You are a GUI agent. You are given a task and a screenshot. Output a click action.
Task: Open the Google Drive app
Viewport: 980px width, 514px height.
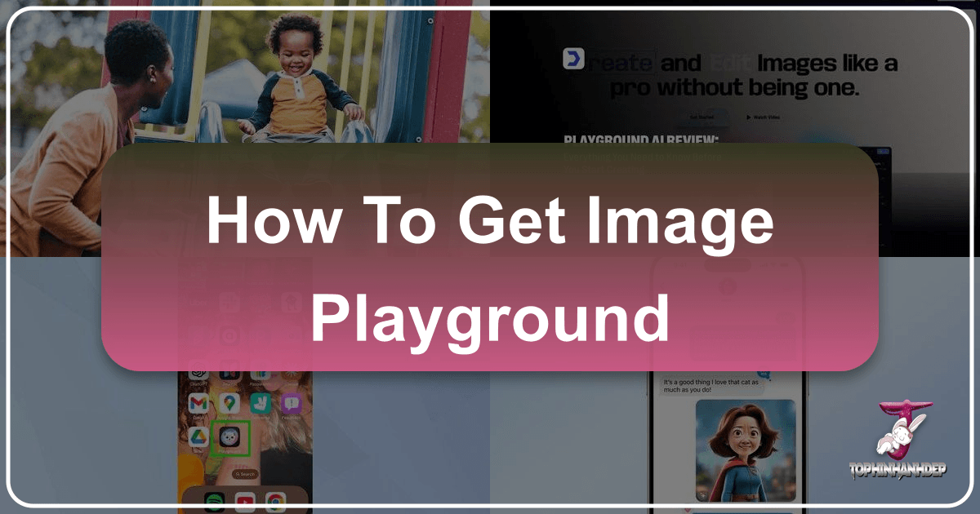point(199,437)
